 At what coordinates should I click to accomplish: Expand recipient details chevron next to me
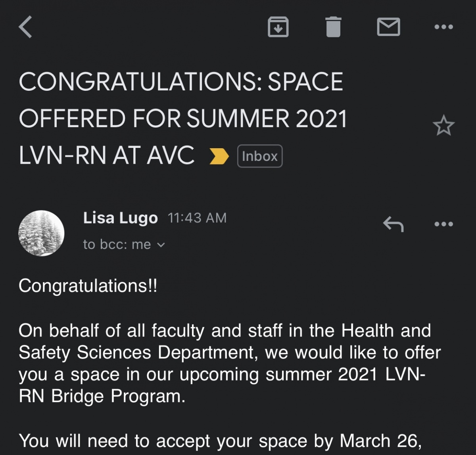point(161,245)
